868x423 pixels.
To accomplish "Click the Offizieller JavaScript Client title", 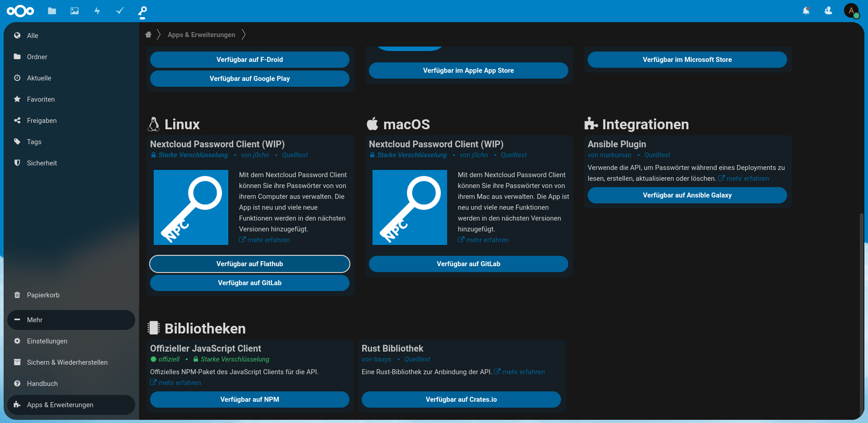I will (x=206, y=348).
